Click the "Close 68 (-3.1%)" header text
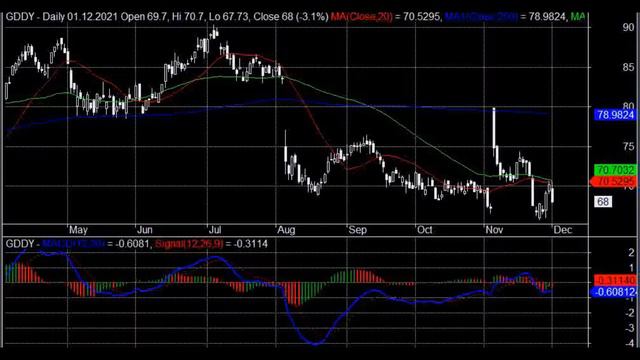 [x=291, y=17]
